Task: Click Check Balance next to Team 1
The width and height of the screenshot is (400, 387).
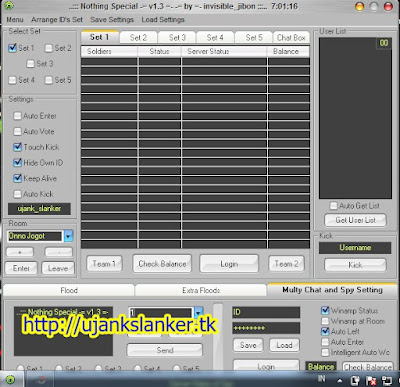Action: [162, 264]
